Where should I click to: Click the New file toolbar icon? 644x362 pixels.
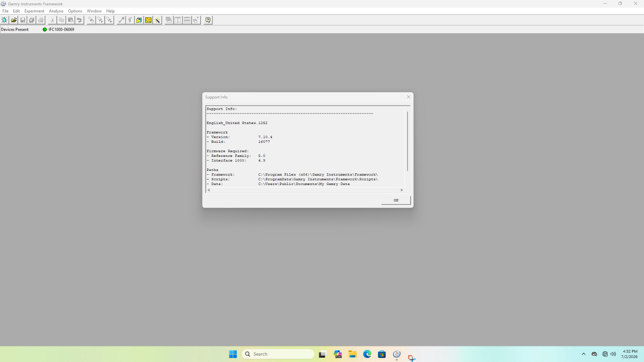4,20
